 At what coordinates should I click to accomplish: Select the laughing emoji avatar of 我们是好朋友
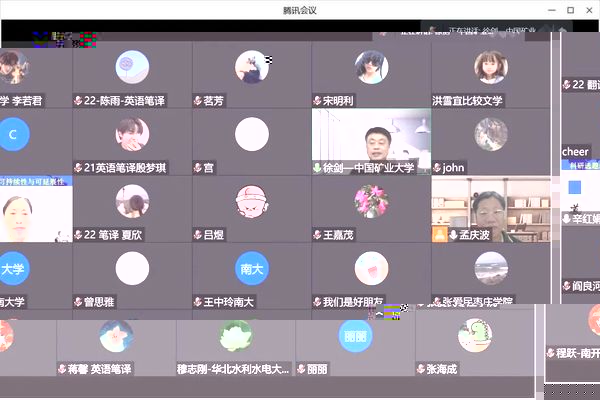(x=371, y=268)
